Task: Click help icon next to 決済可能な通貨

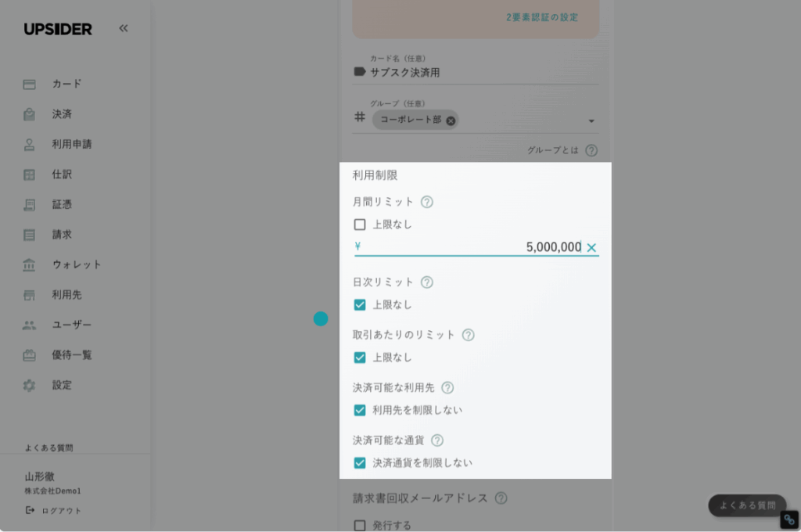Action: click(437, 440)
